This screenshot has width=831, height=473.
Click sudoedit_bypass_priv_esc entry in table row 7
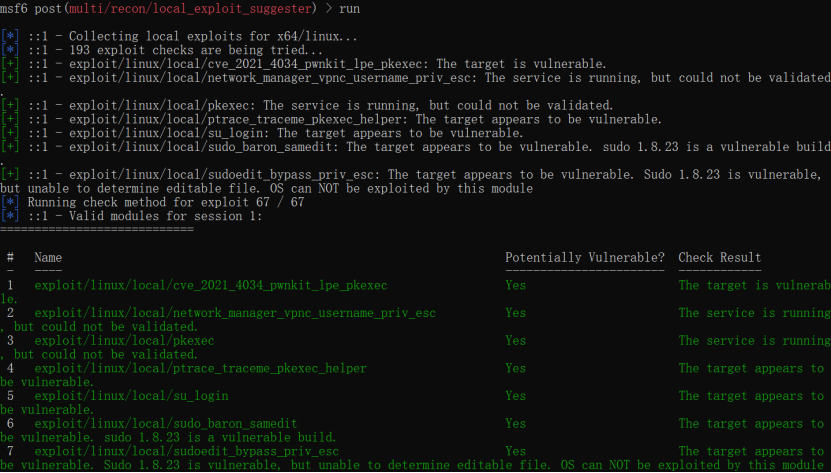pos(187,451)
